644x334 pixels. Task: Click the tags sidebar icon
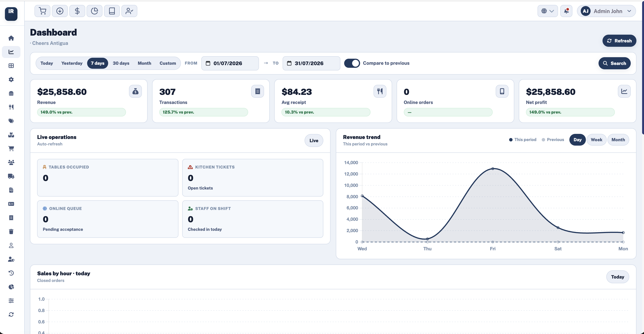(x=11, y=121)
